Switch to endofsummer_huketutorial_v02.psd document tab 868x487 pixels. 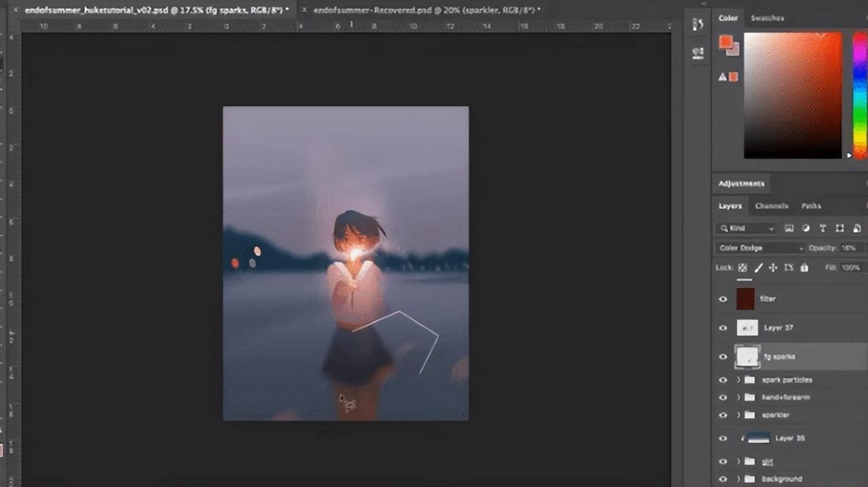tap(156, 10)
